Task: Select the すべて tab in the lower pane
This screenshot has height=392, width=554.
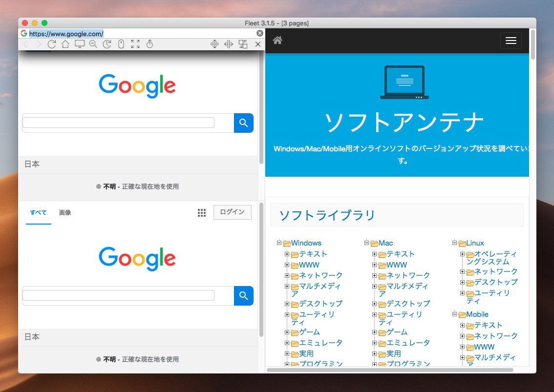Action: 38,213
